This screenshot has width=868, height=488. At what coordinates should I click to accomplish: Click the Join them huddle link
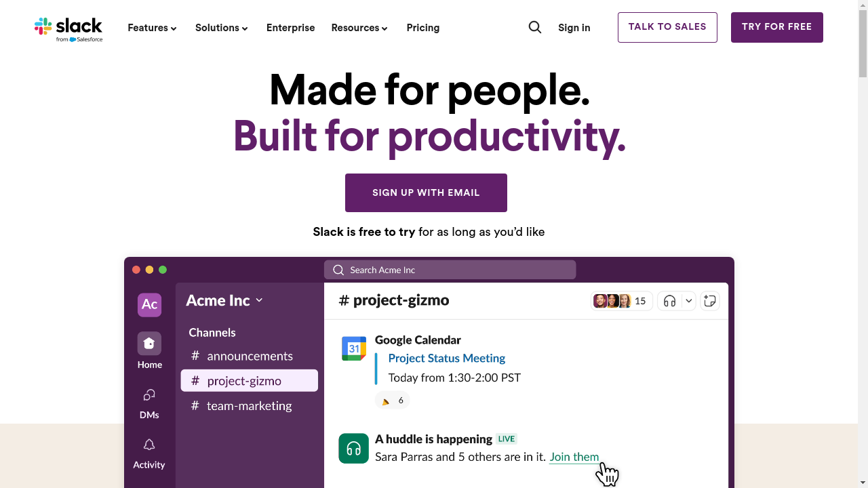click(574, 457)
